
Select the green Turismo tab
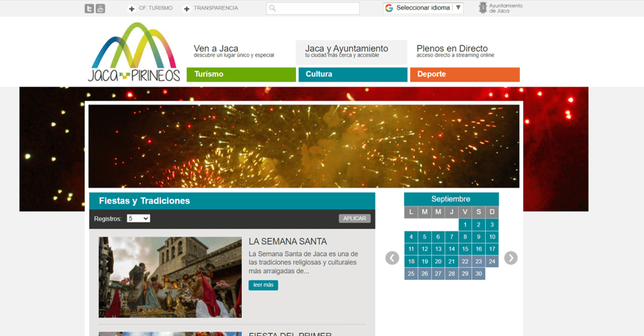(241, 75)
